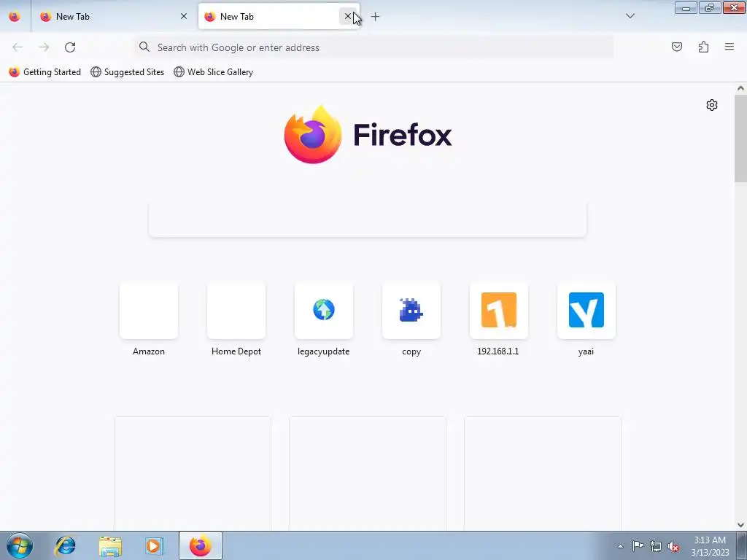Close the active New Tab
The height and width of the screenshot is (560, 747).
pos(347,16)
